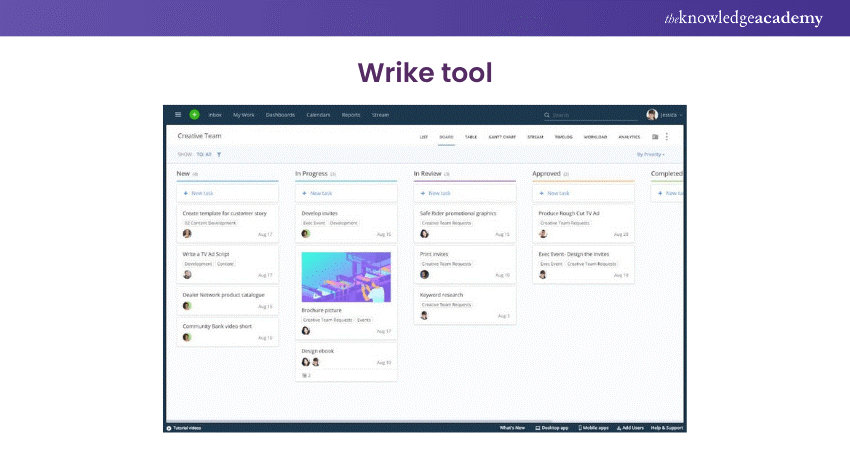Viewport: 850px width, 450px height.
Task: Open Inbox in the top navigation
Action: coord(215,115)
